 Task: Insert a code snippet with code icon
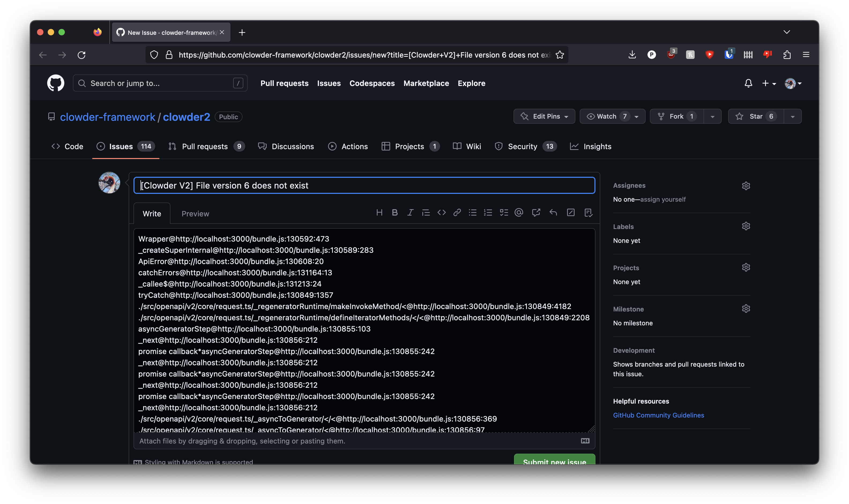tap(441, 213)
